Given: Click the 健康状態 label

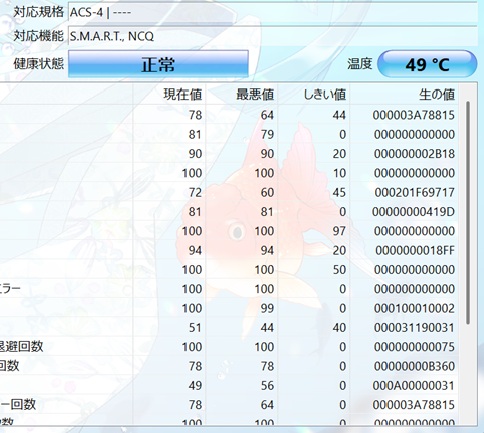Looking at the screenshot, I should tap(38, 63).
